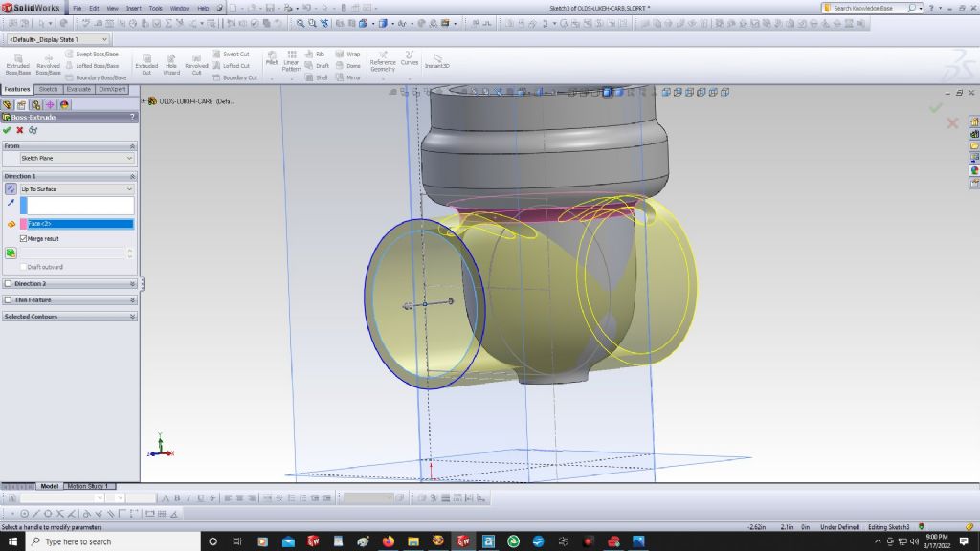Open the DisplayManager color sphere tab
The width and height of the screenshot is (980, 551).
click(64, 104)
